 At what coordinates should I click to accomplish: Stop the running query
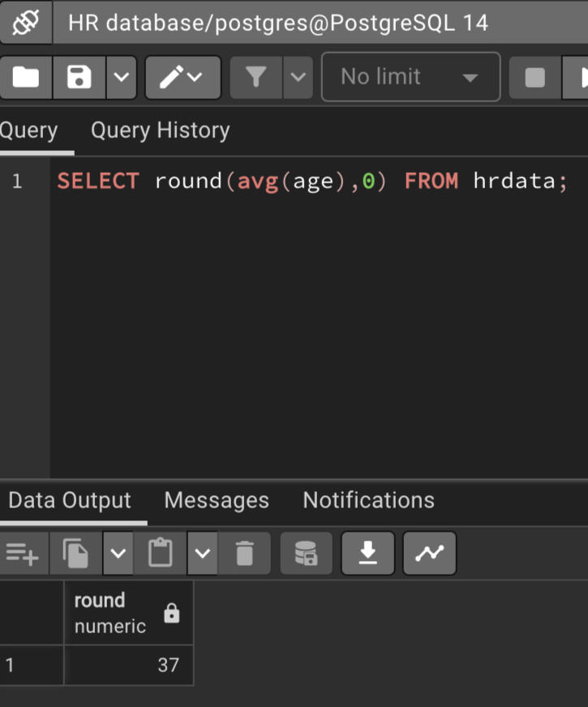pyautogui.click(x=534, y=77)
